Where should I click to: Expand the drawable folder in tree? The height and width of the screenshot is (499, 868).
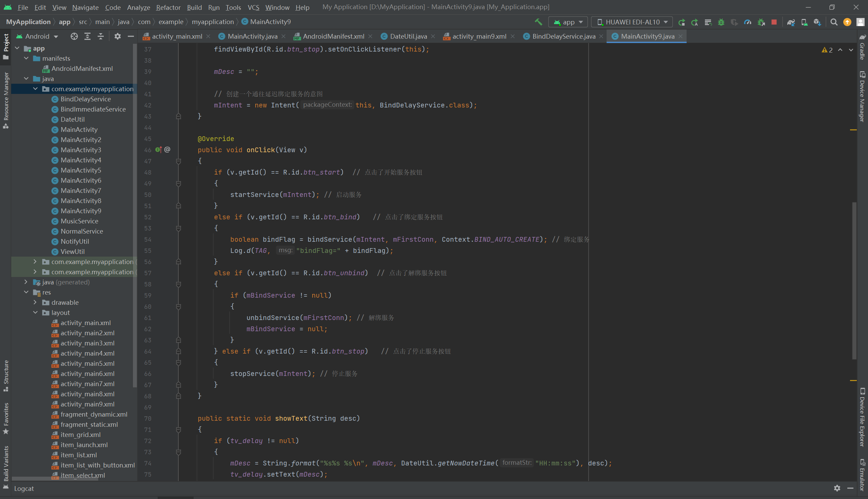35,302
